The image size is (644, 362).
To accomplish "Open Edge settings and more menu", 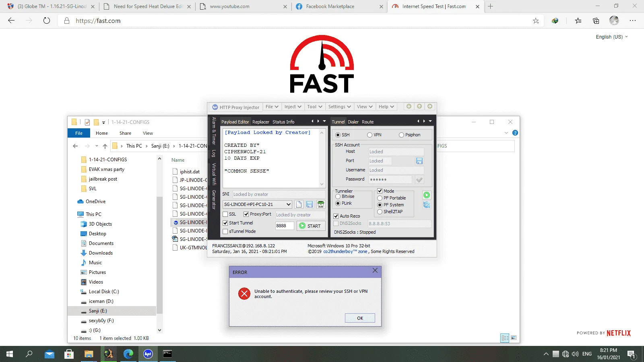I will click(633, 21).
